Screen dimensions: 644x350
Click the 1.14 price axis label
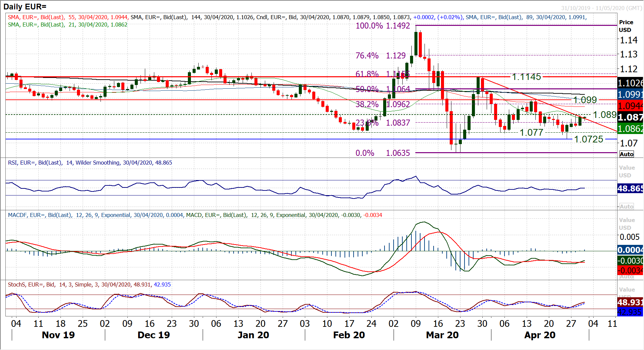pyautogui.click(x=629, y=40)
